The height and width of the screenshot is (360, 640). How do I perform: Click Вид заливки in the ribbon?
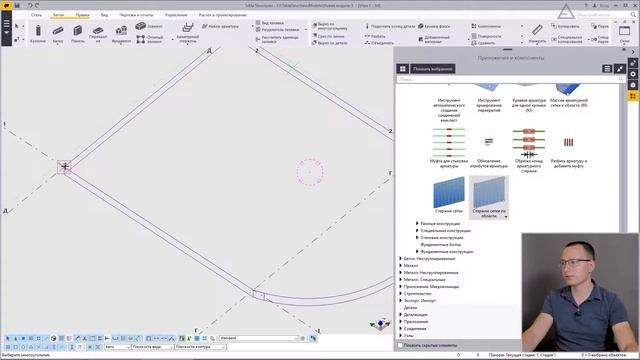[269, 23]
